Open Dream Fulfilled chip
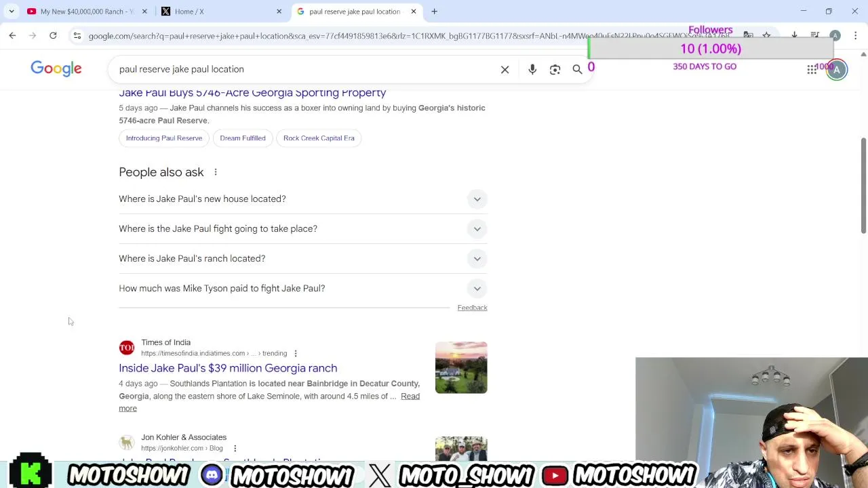 pos(243,138)
